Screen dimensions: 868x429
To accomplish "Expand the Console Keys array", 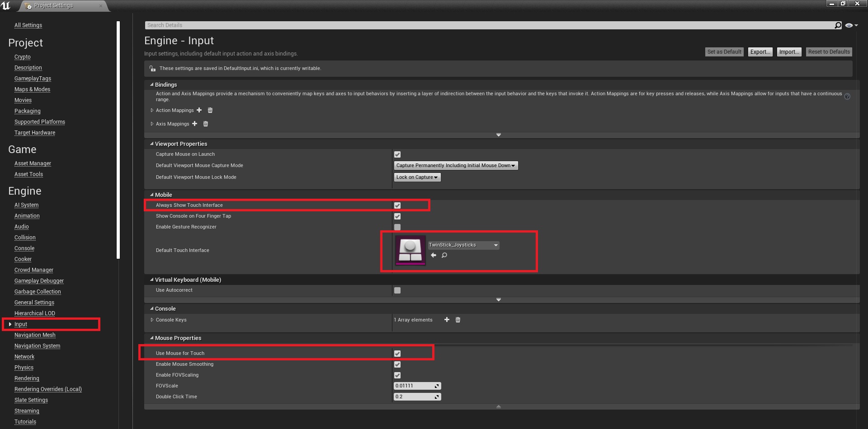I will [x=152, y=320].
